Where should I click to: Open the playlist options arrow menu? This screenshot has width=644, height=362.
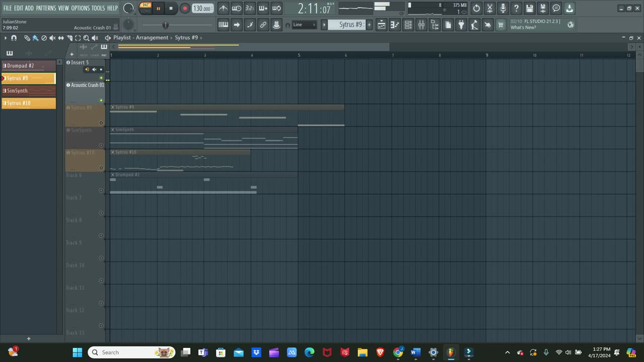pyautogui.click(x=6, y=38)
